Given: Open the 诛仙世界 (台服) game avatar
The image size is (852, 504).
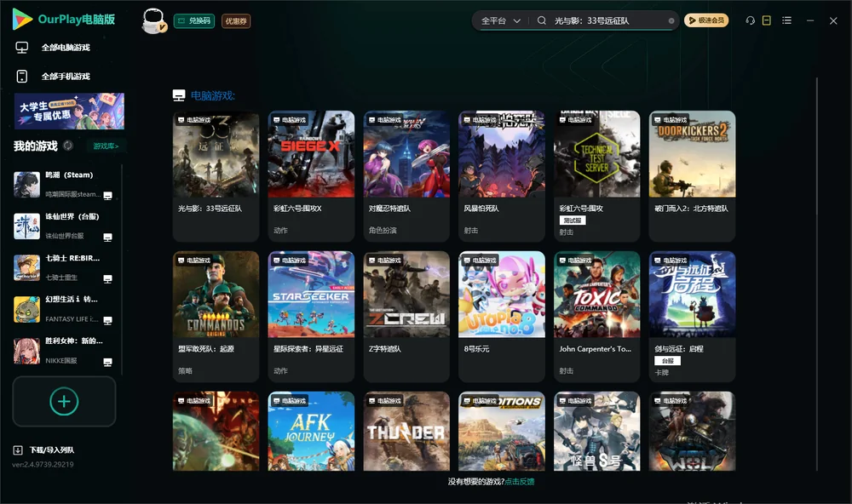Looking at the screenshot, I should [26, 226].
